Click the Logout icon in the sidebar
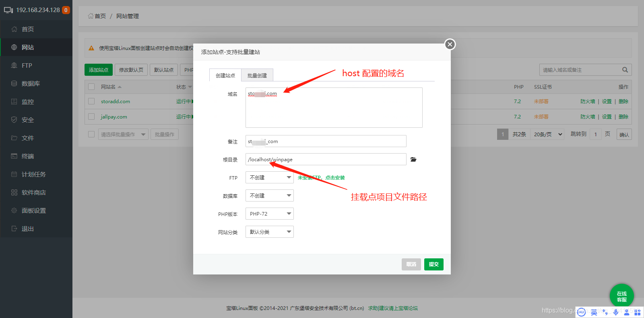 [14, 229]
